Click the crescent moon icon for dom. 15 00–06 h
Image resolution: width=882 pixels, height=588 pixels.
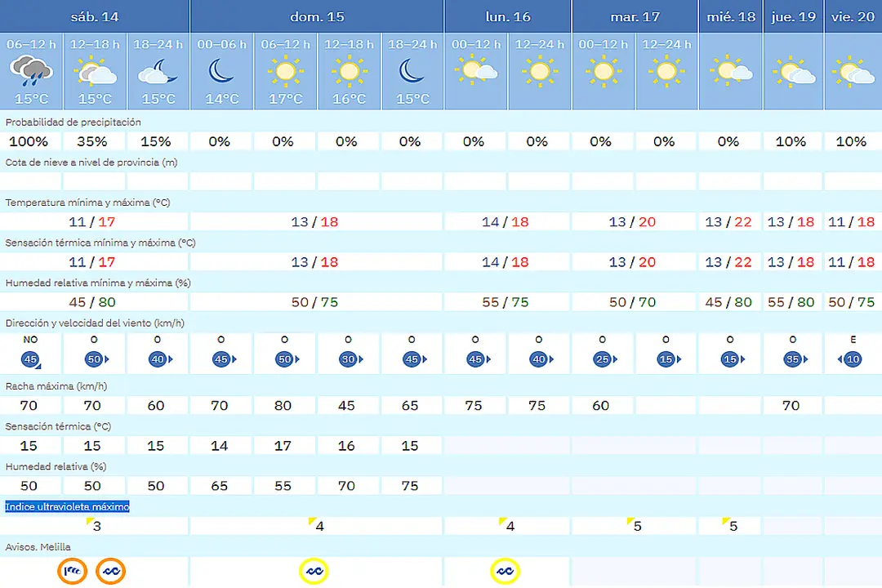coord(221,72)
